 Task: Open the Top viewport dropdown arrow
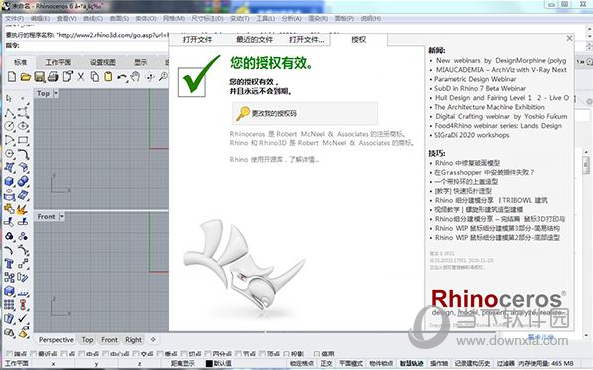(56, 93)
